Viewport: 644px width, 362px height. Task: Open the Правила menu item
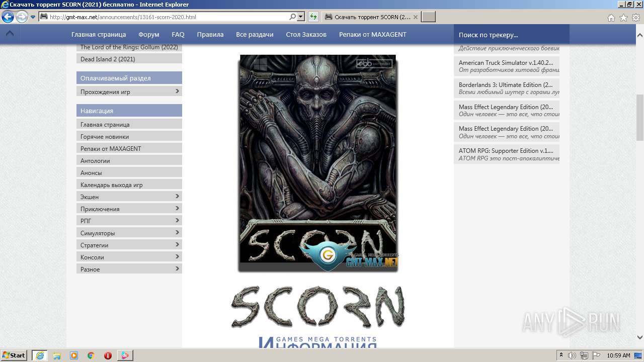210,35
